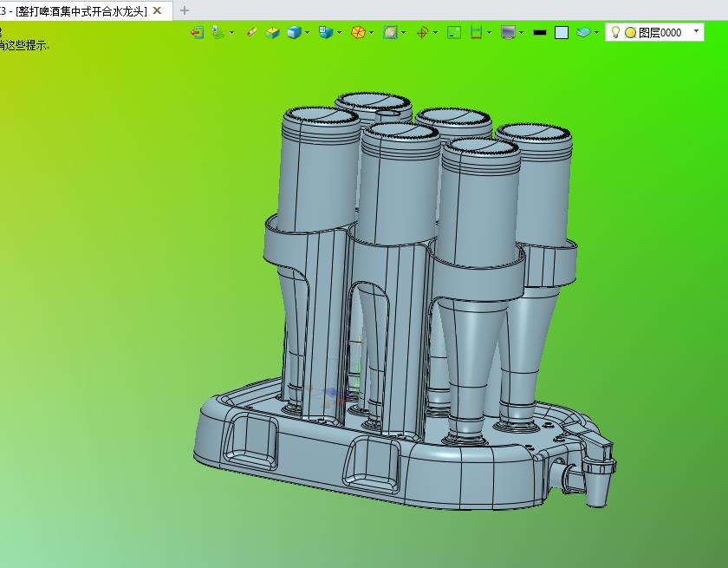The width and height of the screenshot is (728, 568).
Task: Expand the blue cube display mode dropdown
Action: (x=308, y=32)
